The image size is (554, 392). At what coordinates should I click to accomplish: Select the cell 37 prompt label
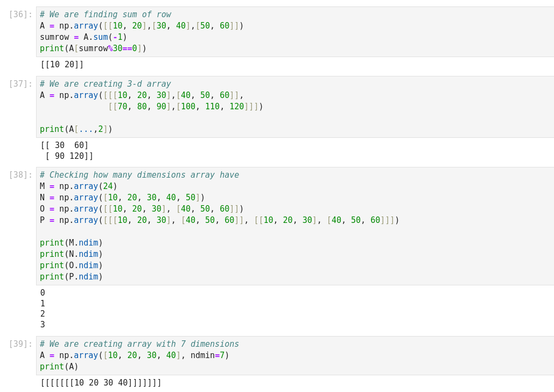(x=20, y=84)
